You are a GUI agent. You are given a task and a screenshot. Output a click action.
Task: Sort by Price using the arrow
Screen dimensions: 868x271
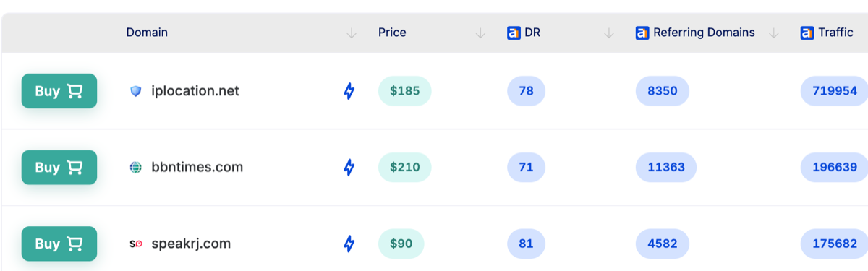pos(480,33)
